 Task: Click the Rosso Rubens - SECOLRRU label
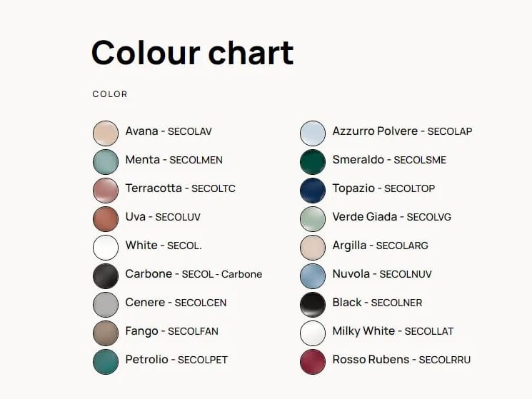coord(401,360)
